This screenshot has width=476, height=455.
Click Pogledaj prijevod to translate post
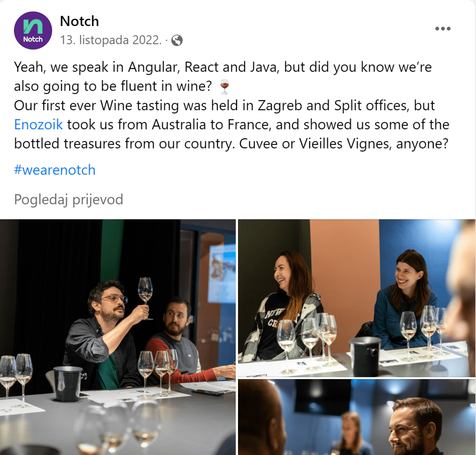coord(69,200)
